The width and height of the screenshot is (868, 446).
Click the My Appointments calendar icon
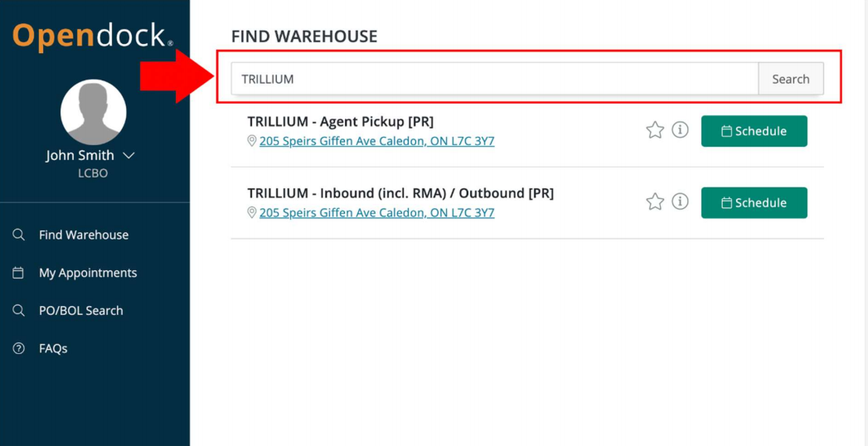click(19, 273)
